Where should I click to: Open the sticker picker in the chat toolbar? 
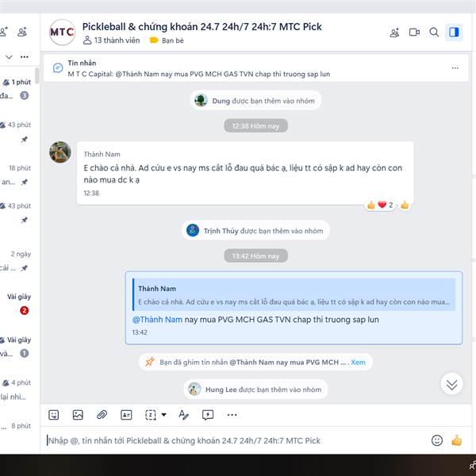54,415
